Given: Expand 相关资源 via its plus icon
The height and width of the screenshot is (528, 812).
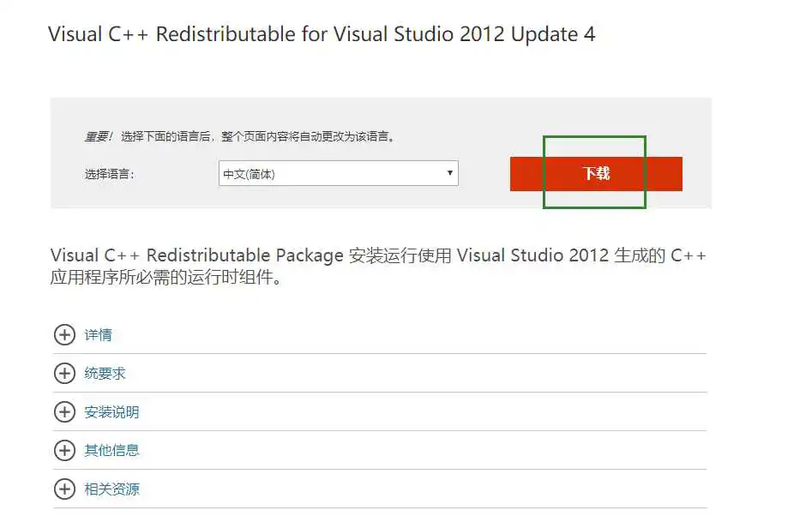Looking at the screenshot, I should [x=64, y=489].
